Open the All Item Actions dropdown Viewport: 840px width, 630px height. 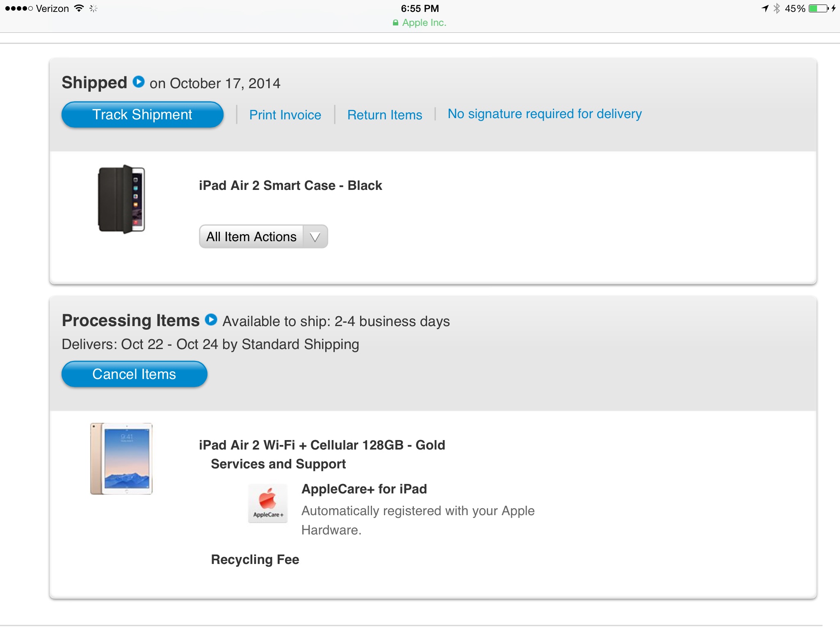(263, 236)
